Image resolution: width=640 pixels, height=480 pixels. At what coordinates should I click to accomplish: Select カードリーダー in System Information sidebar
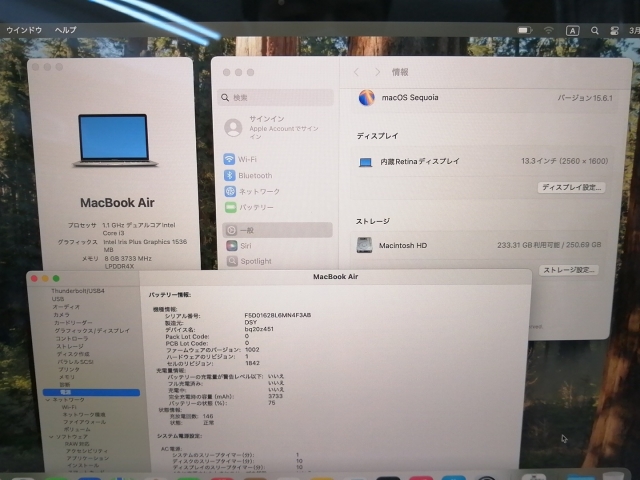pyautogui.click(x=73, y=322)
